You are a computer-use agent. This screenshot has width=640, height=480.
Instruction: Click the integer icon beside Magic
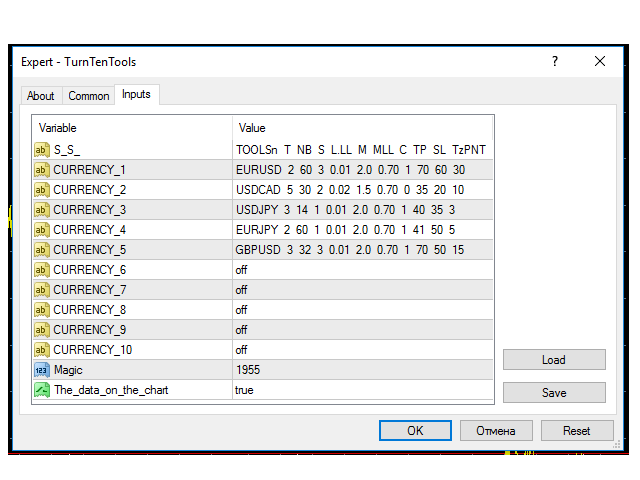42,370
